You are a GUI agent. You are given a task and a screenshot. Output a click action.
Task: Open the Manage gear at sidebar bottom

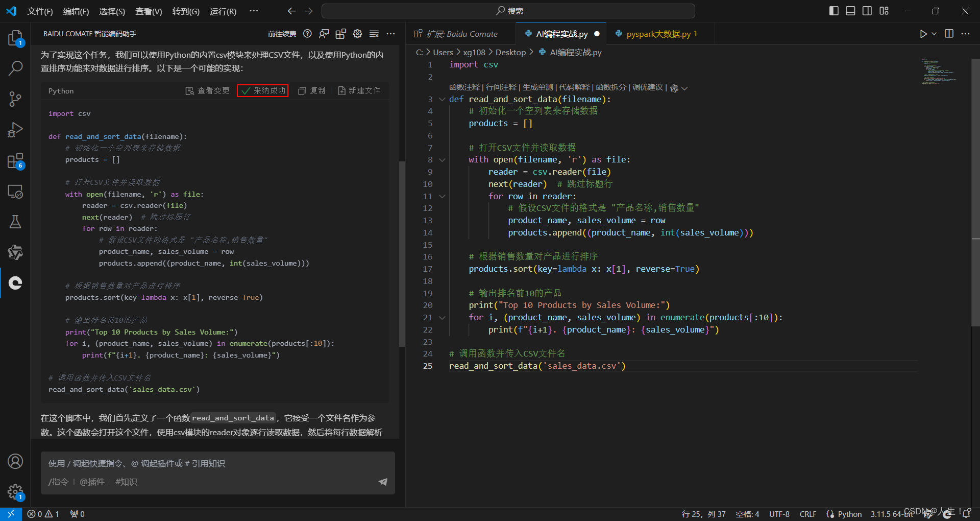coord(15,492)
